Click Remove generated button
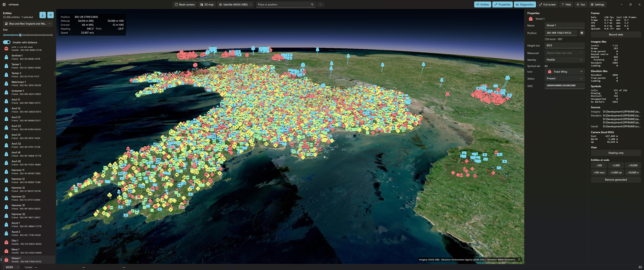 pyautogui.click(x=616, y=180)
